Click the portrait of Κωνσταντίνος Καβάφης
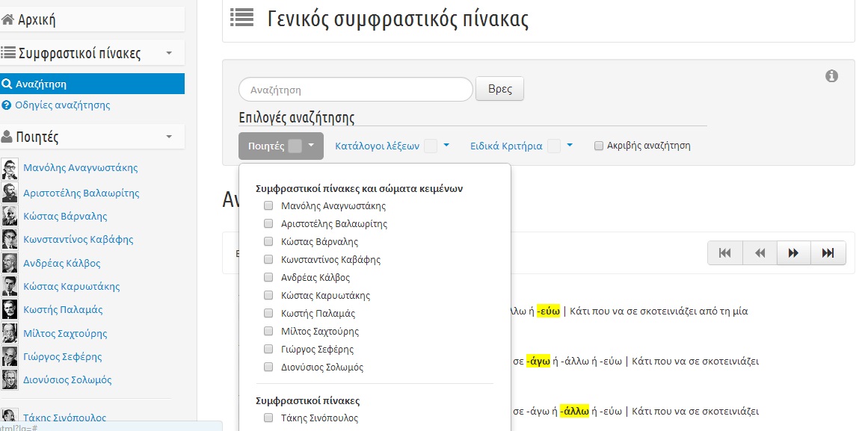The width and height of the screenshot is (868, 431). [x=10, y=239]
